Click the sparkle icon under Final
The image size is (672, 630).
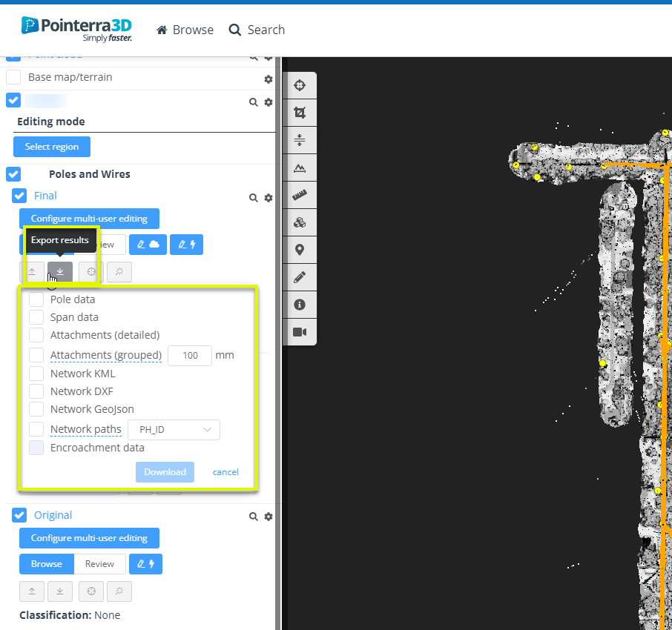click(119, 271)
